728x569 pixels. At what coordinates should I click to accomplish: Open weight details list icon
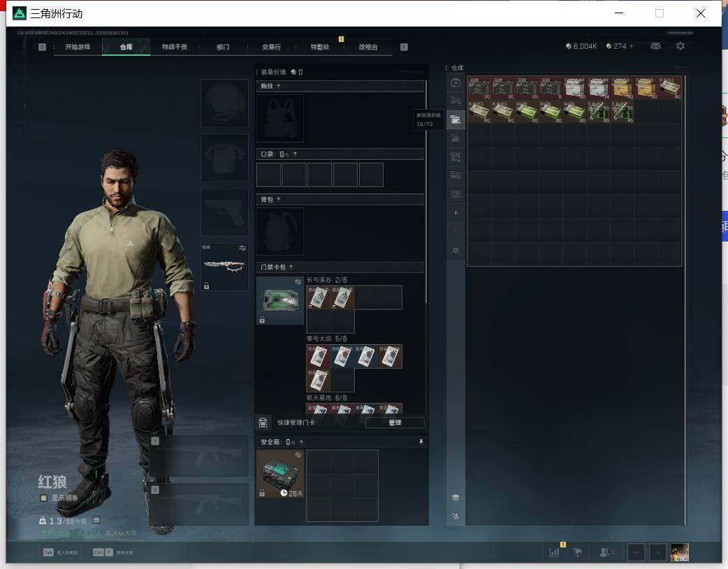click(96, 520)
